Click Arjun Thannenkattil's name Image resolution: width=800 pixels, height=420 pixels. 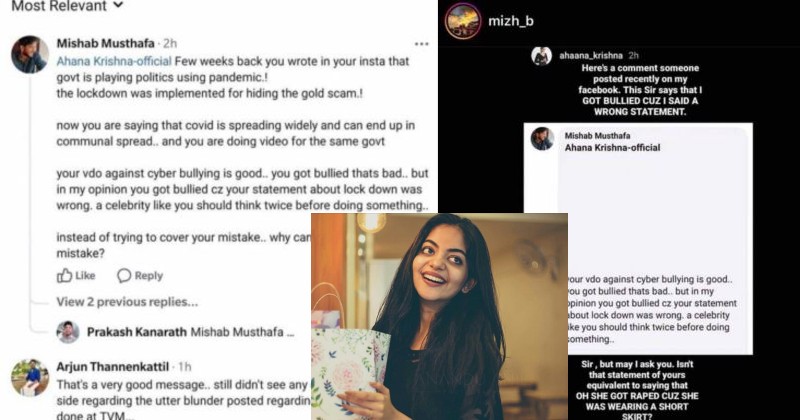tap(112, 366)
